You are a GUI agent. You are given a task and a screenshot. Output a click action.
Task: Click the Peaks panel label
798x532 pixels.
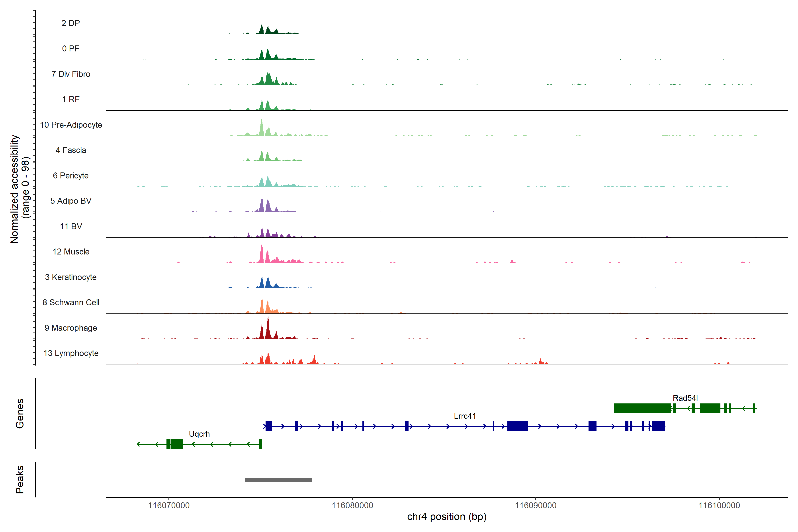20,479
